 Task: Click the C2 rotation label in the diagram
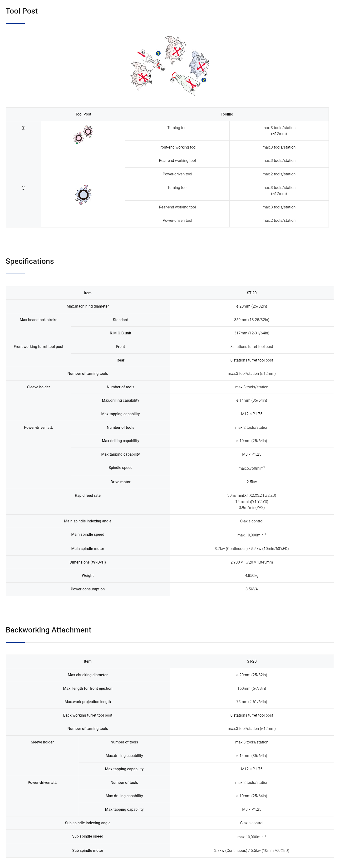point(172,80)
